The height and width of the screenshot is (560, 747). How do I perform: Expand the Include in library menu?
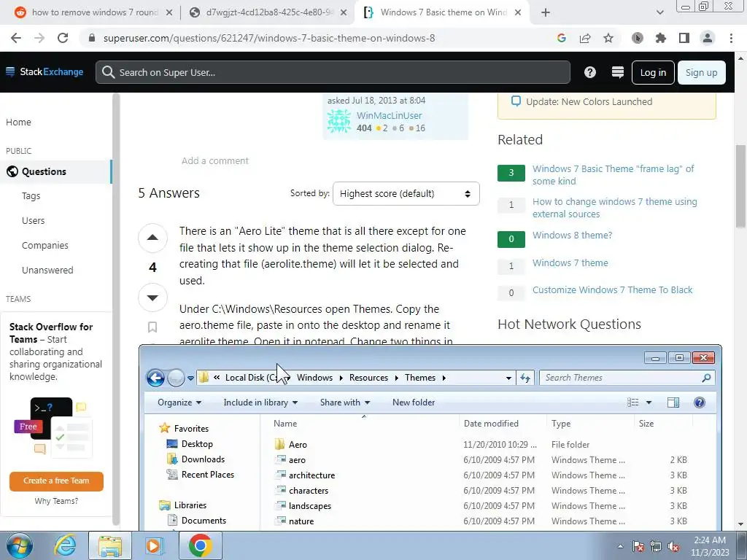pos(260,402)
